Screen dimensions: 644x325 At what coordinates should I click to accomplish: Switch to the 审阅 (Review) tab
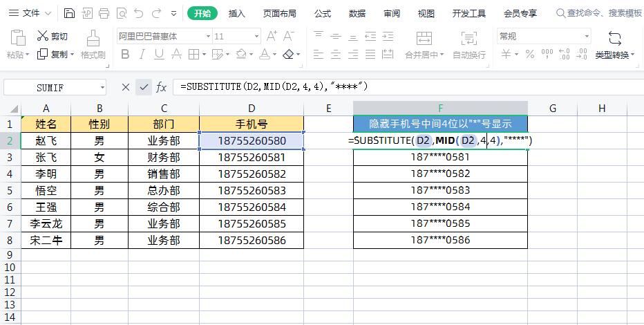(x=391, y=14)
